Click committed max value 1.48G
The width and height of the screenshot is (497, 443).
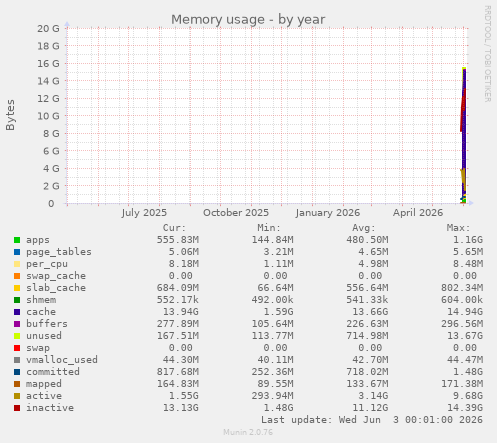(x=468, y=372)
